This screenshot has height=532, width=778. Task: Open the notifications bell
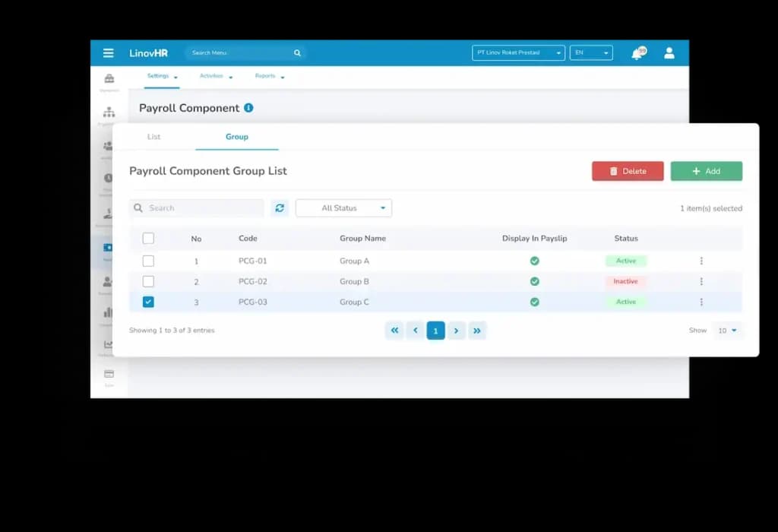tap(637, 53)
